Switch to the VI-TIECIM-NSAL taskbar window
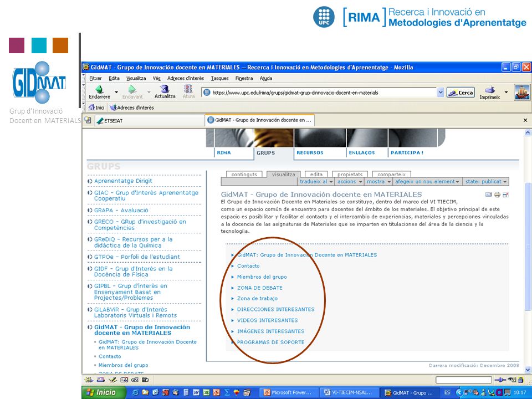The width and height of the screenshot is (532, 399). pos(349,392)
